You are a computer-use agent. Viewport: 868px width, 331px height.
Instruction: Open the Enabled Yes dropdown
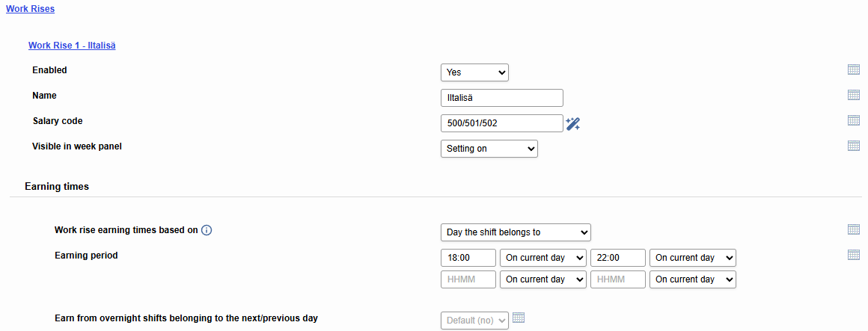tap(474, 72)
